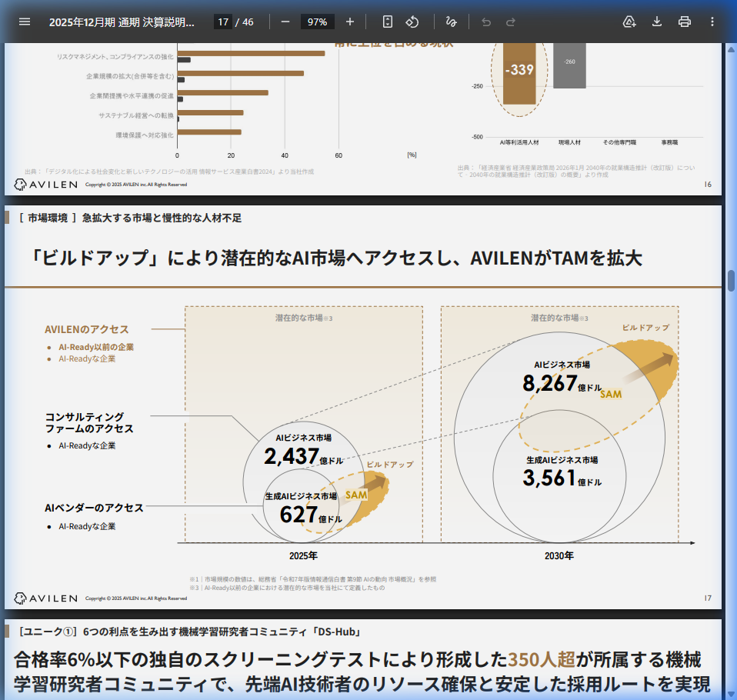737x700 pixels.
Task: Click the AVILEN logo on page 17 footer
Action: (46, 598)
